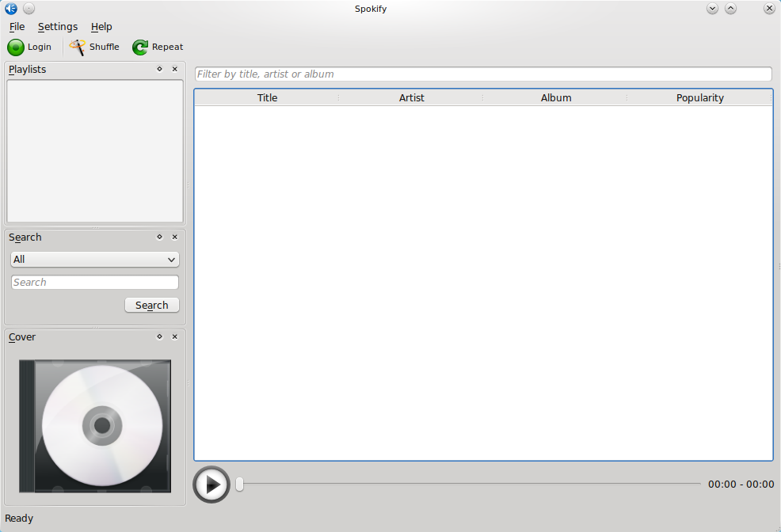The height and width of the screenshot is (532, 781).
Task: Click the Search button
Action: [152, 305]
